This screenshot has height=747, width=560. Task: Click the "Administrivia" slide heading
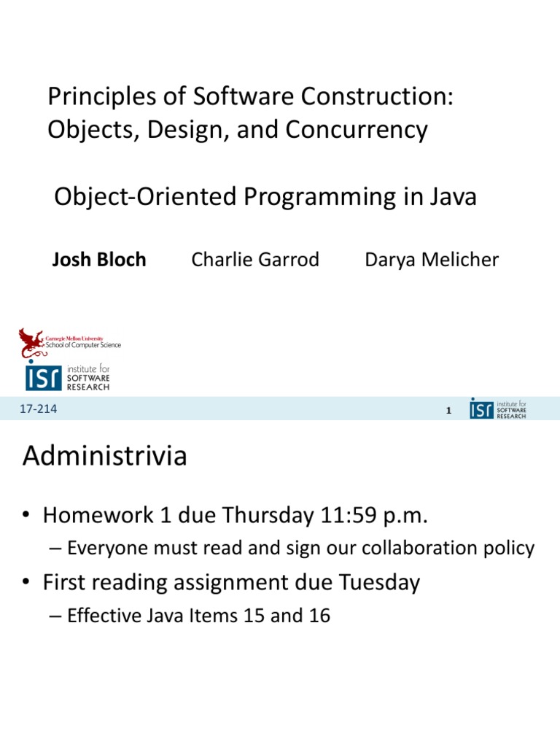tap(105, 457)
